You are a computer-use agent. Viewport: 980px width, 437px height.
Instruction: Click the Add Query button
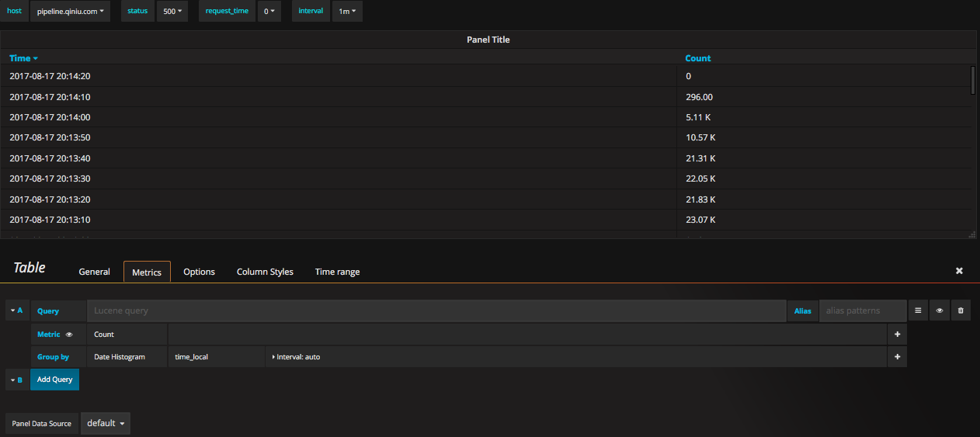[x=54, y=380]
